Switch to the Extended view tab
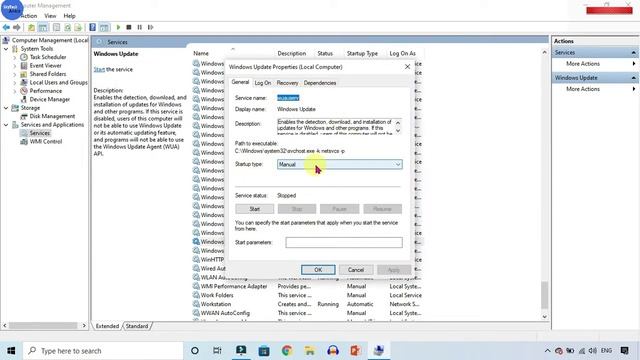 (x=107, y=326)
